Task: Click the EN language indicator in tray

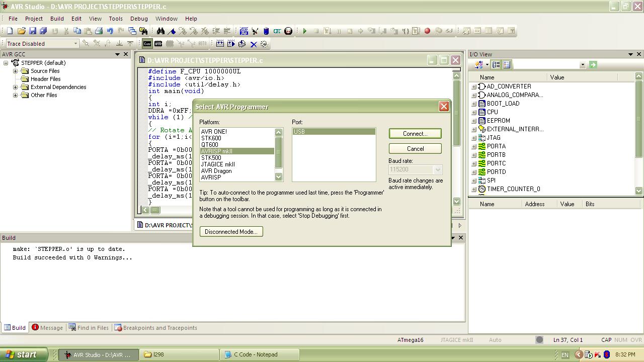Action: (x=565, y=355)
